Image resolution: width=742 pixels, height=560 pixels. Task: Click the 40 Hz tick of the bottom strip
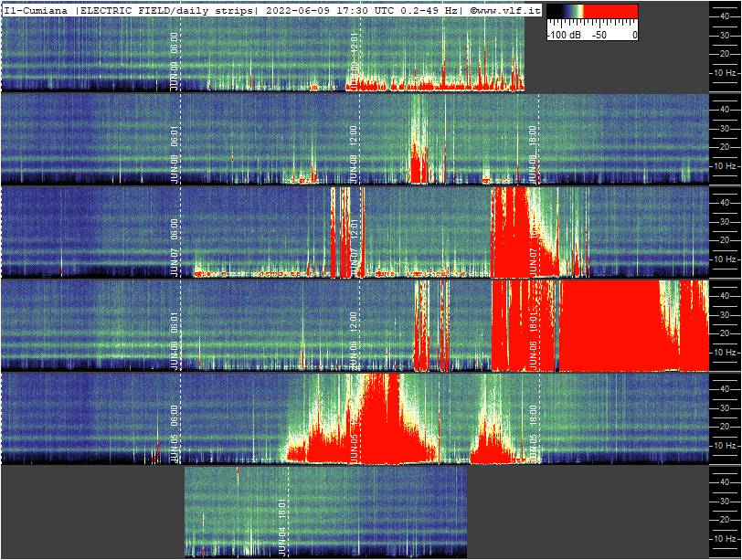point(724,480)
